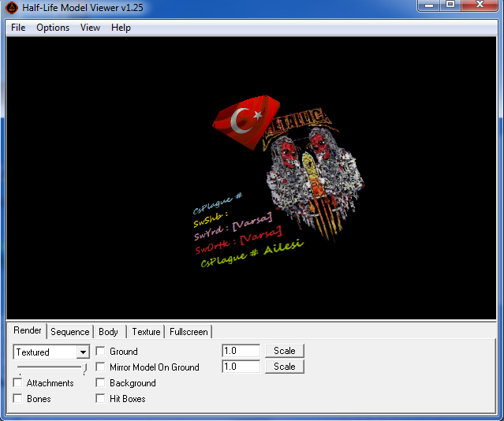The width and height of the screenshot is (504, 421).
Task: Switch to the Sequence tab
Action: click(69, 332)
